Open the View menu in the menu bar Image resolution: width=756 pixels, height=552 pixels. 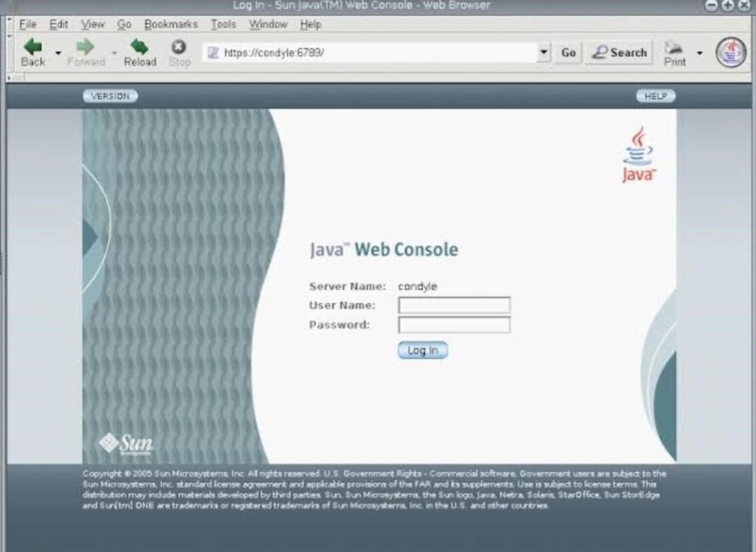(x=92, y=24)
